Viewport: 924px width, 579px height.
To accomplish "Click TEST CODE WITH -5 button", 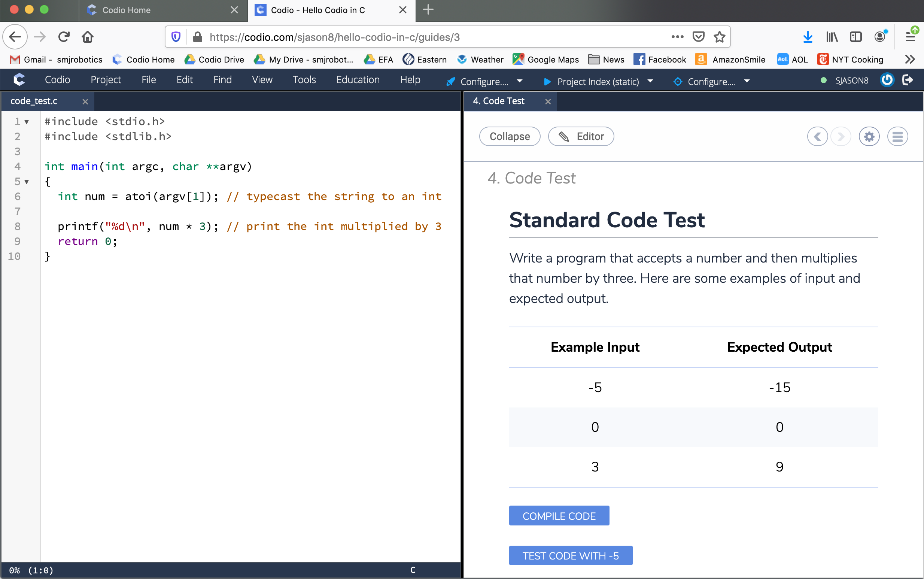I will [x=570, y=555].
